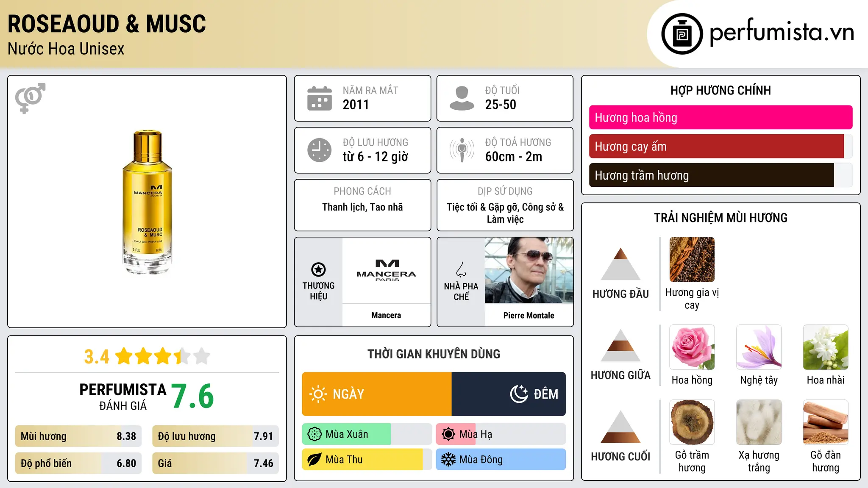Click the ROSEAOUD & MUSC title
The image size is (868, 488).
[107, 24]
